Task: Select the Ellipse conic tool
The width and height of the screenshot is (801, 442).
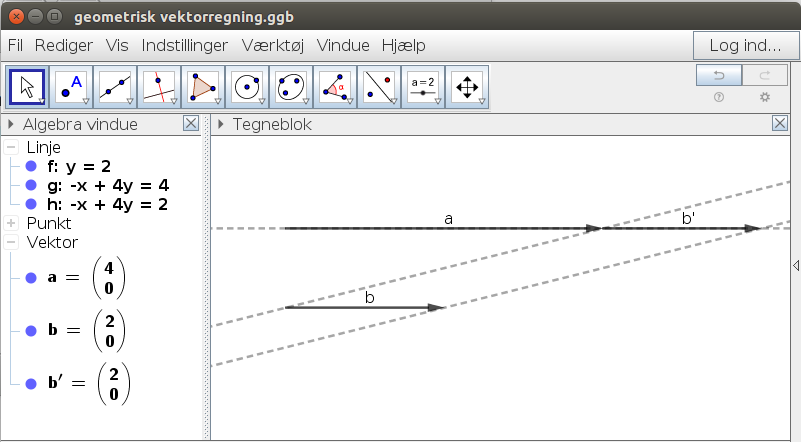Action: (291, 87)
